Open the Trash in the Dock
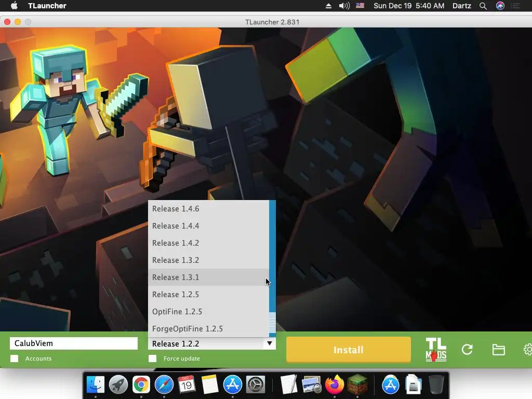Viewport: 532px width, 399px height. pyautogui.click(x=436, y=385)
